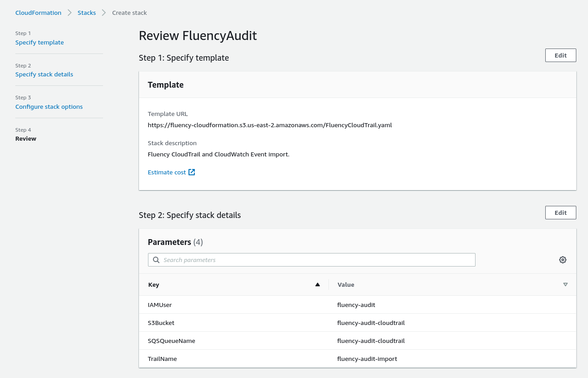Click the Value column header

[x=452, y=285]
